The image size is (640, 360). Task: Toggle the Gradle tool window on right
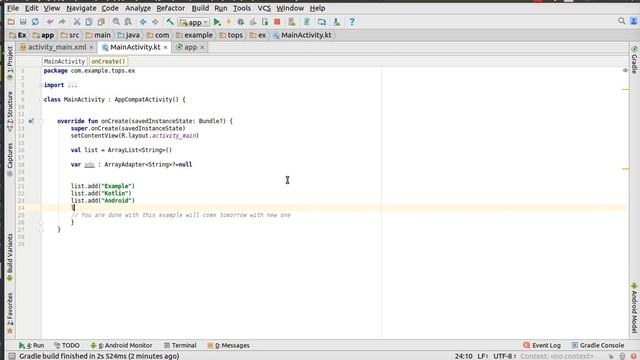point(634,60)
